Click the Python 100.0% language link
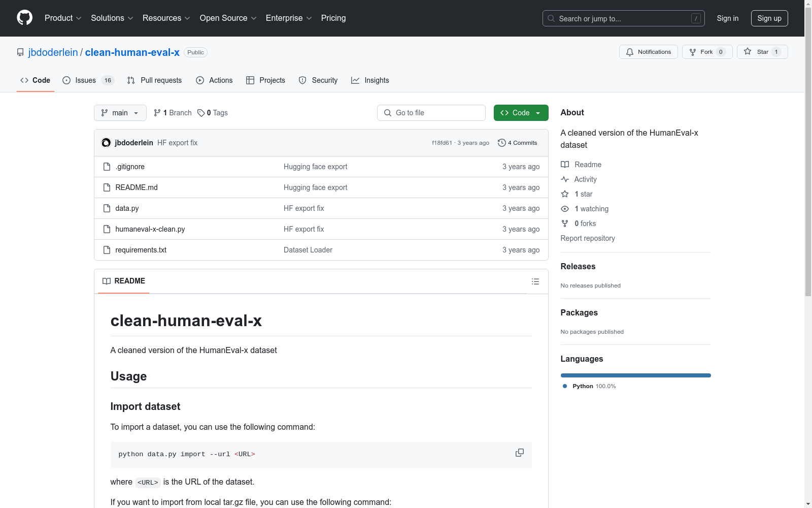This screenshot has height=508, width=812. click(x=589, y=386)
